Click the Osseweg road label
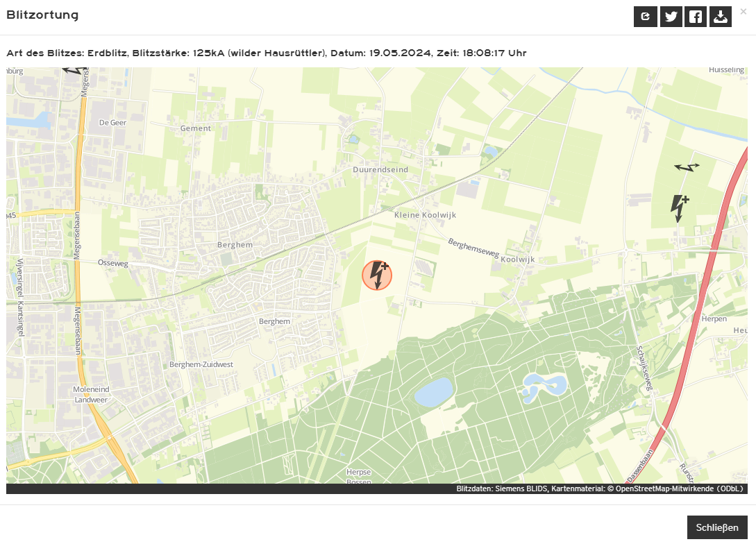Image resolution: width=756 pixels, height=544 pixels. click(x=113, y=263)
